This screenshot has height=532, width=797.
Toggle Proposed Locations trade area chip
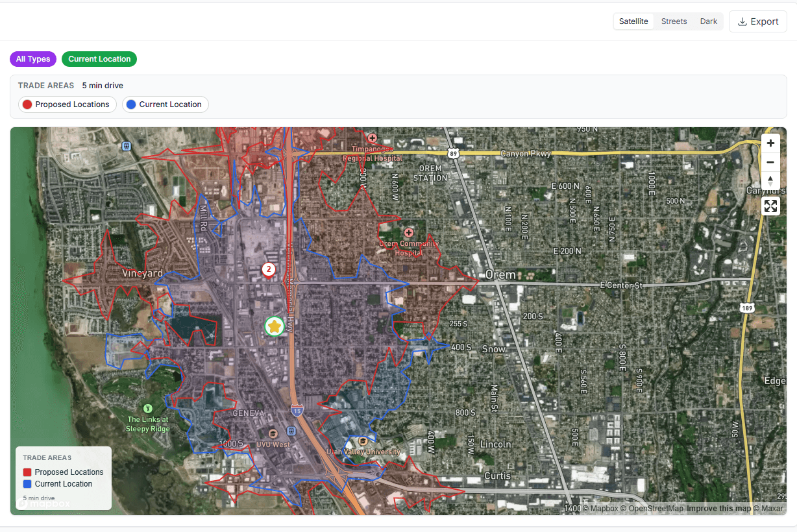click(67, 104)
